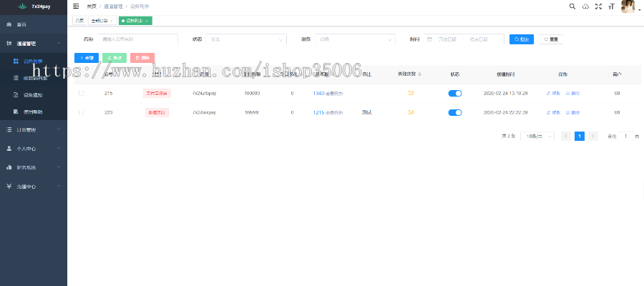644x286 pixels.
Task: Click the 7x24wxpay name cell
Action: coord(204,112)
